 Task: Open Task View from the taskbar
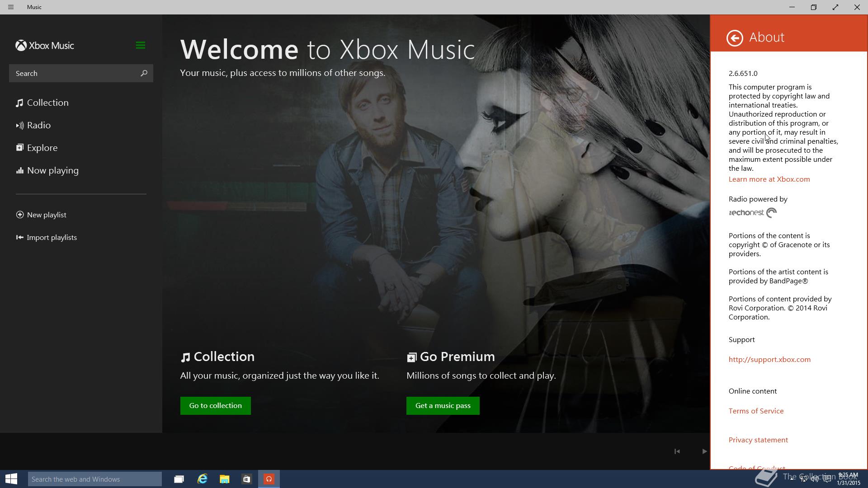pos(179,479)
